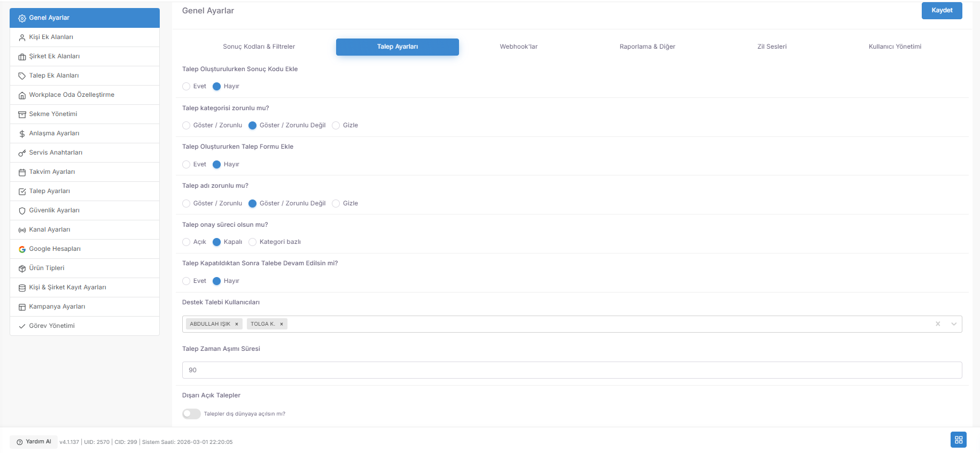The width and height of the screenshot is (980, 453).
Task: Click the broadcast icon beside Kanal Ayarları
Action: click(22, 230)
